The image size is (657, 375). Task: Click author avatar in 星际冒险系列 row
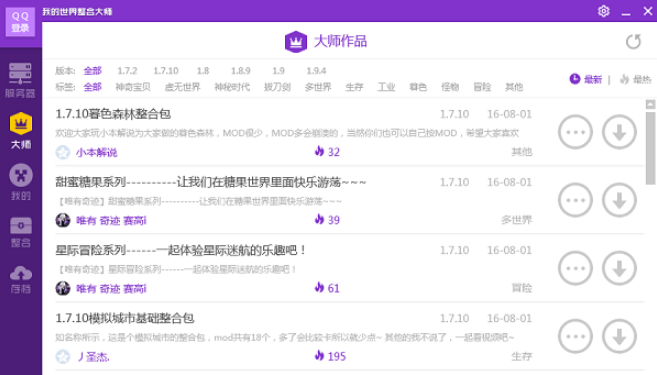click(63, 288)
